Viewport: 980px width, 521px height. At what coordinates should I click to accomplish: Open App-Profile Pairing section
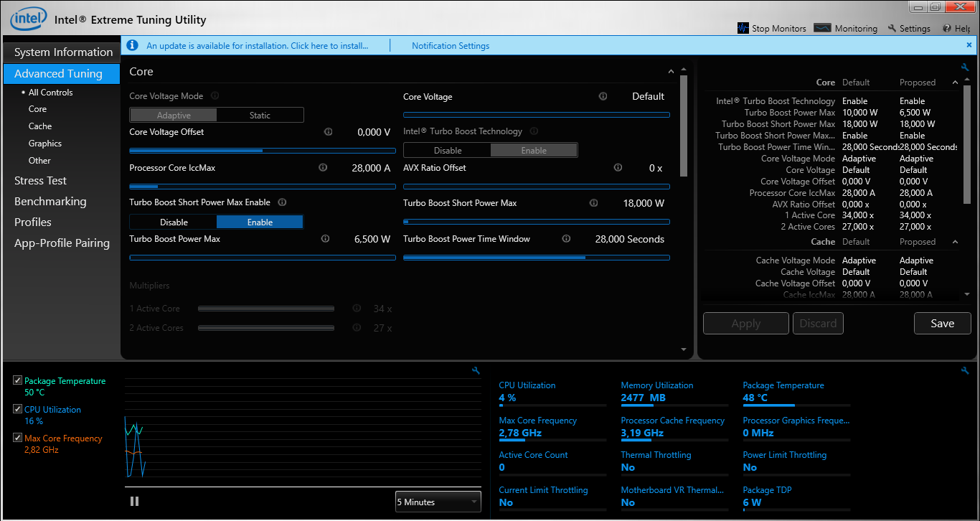pyautogui.click(x=62, y=243)
